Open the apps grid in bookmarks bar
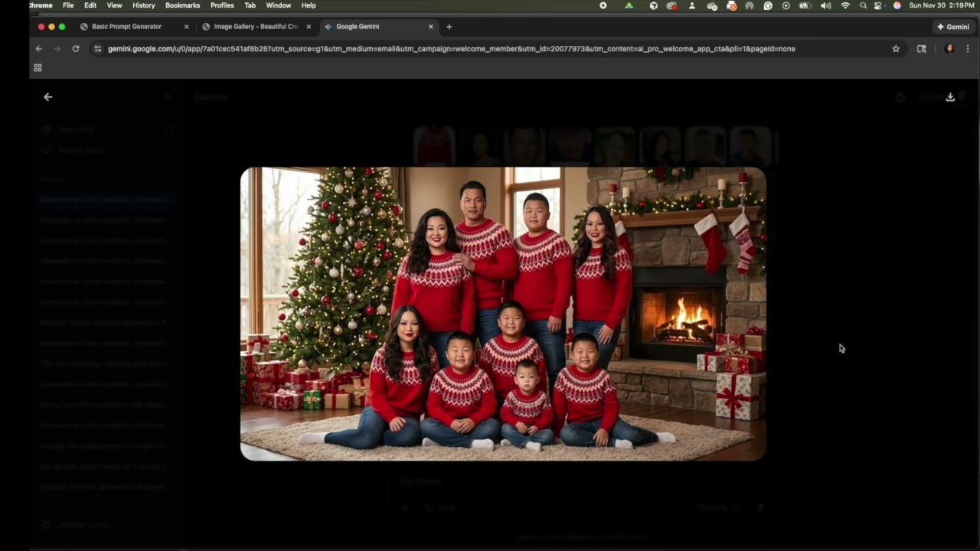 [38, 67]
